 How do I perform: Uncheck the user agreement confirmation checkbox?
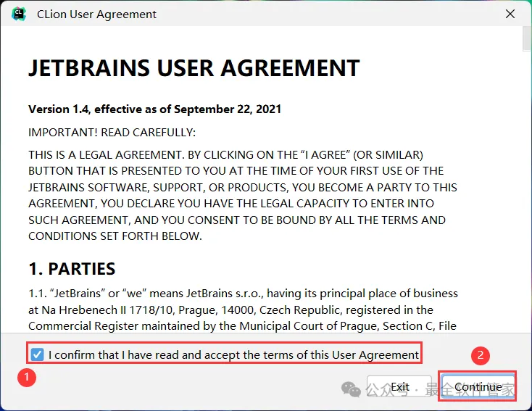point(37,354)
